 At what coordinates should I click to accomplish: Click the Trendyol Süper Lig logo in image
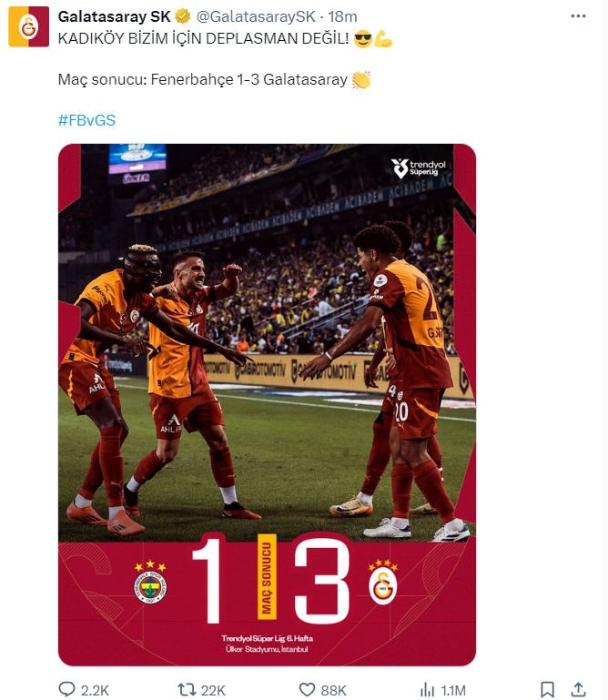[419, 167]
